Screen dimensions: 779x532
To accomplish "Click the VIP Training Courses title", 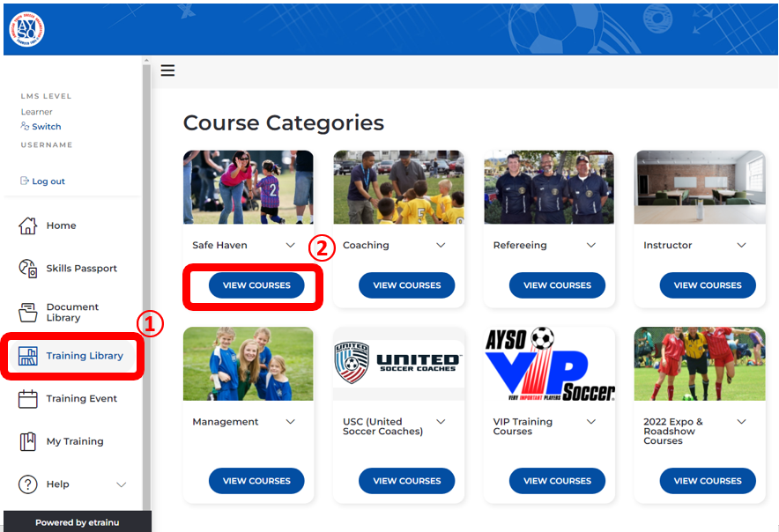I will (523, 426).
